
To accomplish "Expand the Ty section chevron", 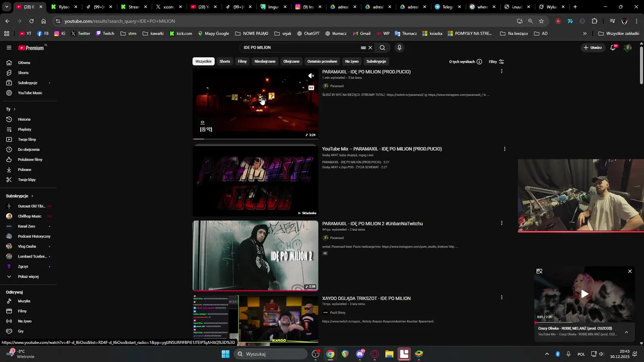I will (x=14, y=109).
